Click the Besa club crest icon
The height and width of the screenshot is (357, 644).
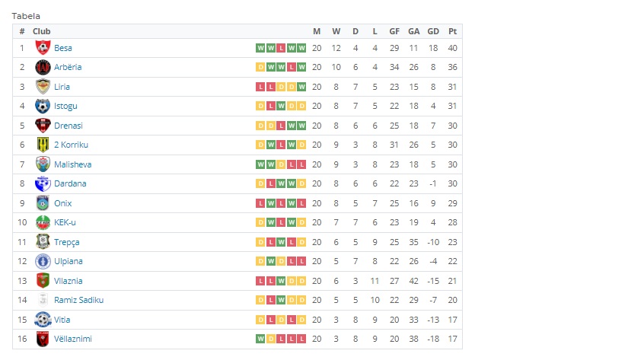tap(43, 48)
